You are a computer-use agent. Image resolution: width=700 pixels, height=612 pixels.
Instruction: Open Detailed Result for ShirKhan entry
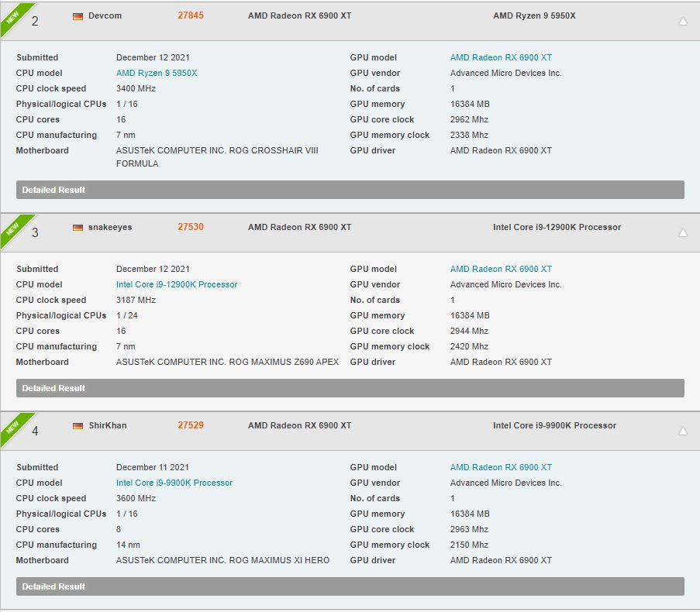point(350,586)
